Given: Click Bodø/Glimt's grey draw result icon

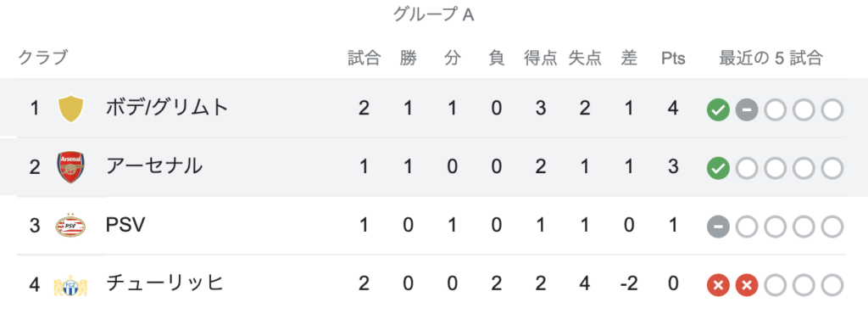Looking at the screenshot, I should coord(746,110).
